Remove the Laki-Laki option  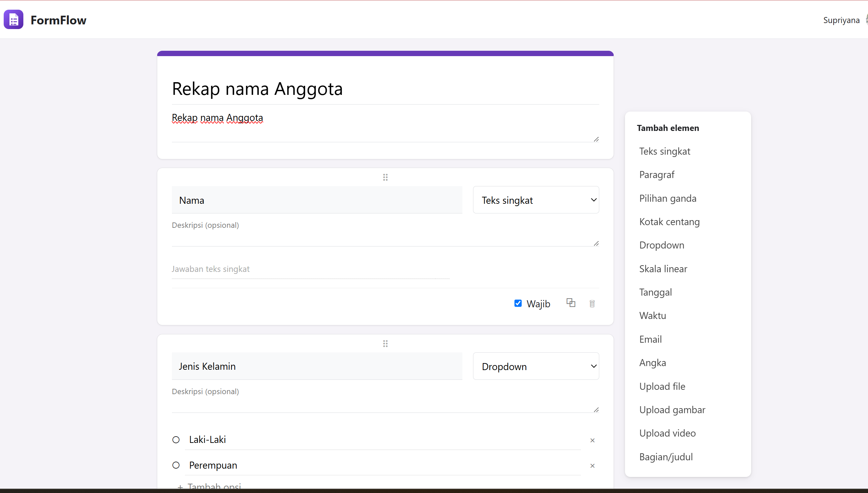point(592,440)
